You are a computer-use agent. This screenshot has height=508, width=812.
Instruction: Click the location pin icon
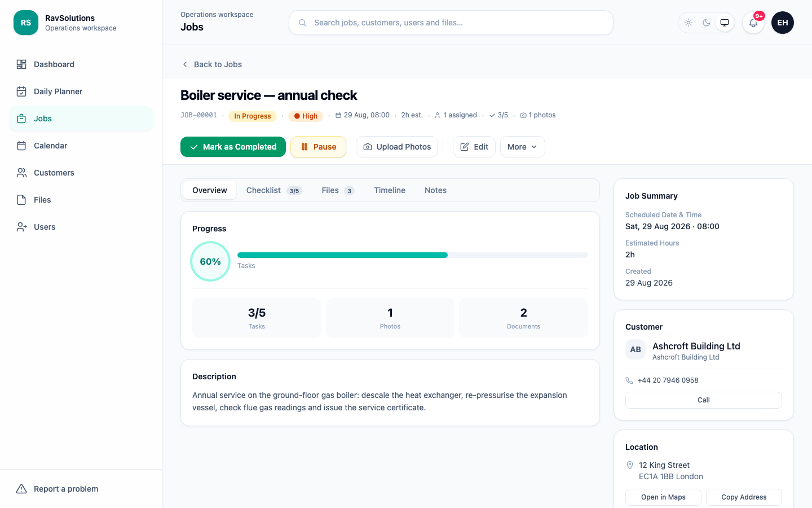coord(630,465)
